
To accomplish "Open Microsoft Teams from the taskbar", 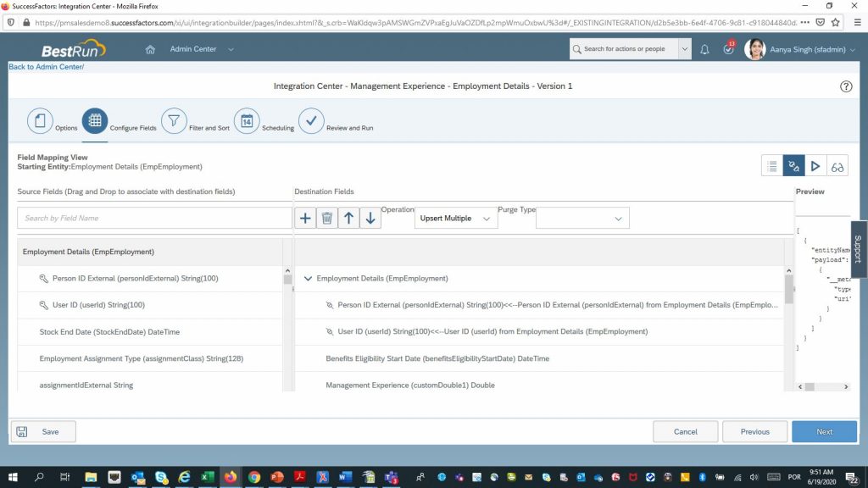I will click(392, 477).
